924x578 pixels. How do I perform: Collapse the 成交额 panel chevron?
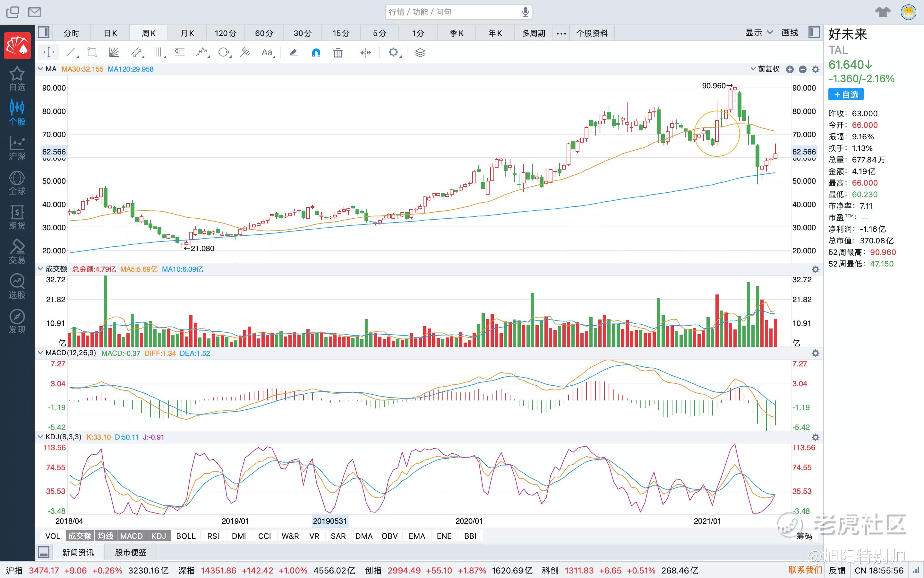pyautogui.click(x=40, y=269)
